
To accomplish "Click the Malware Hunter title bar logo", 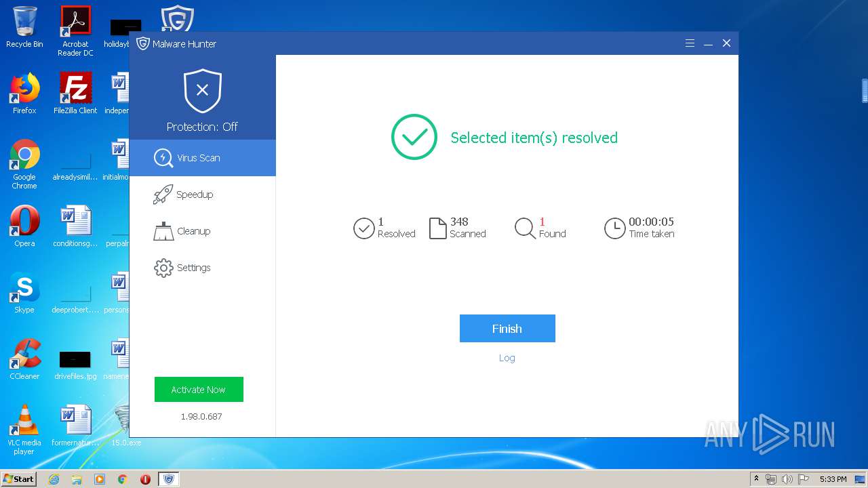I will [x=142, y=43].
